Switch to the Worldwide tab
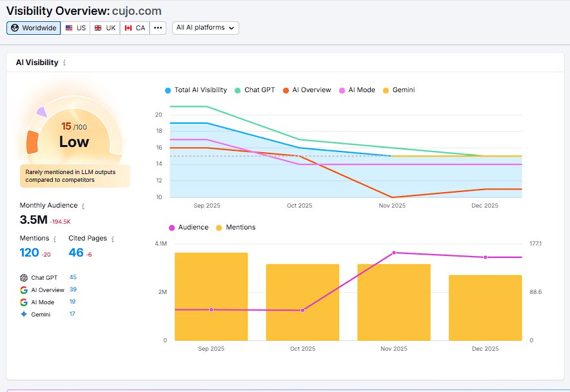This screenshot has height=392, width=570. 33,28
